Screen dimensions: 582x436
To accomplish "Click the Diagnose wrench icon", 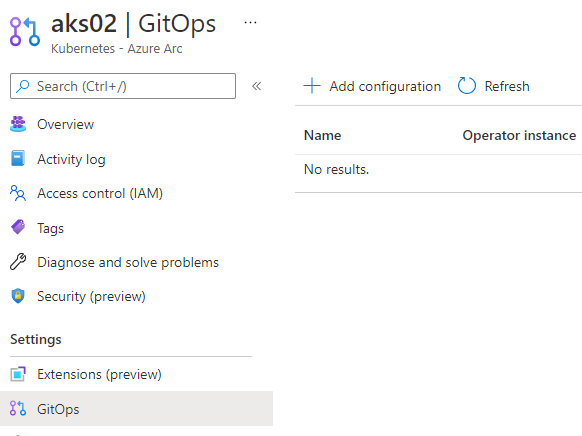I will (18, 262).
